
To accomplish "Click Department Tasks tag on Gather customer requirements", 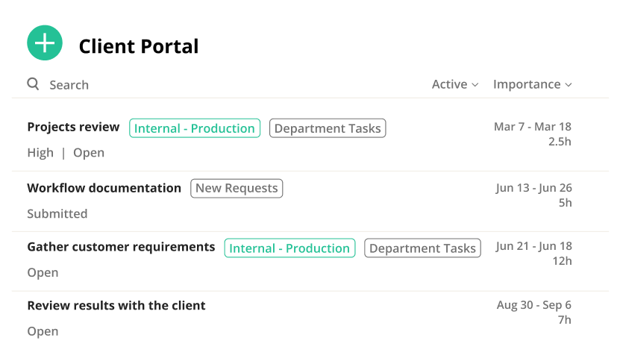I will click(x=422, y=248).
